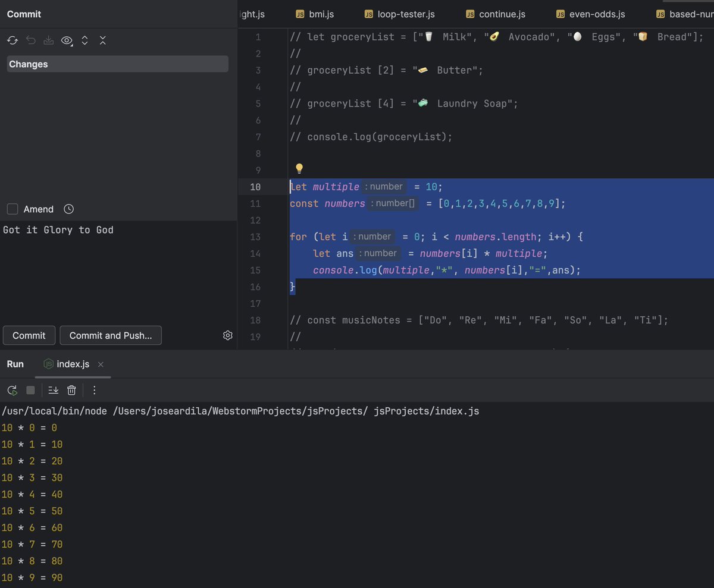Switch to the loop-tester.js editor tab

coord(399,14)
